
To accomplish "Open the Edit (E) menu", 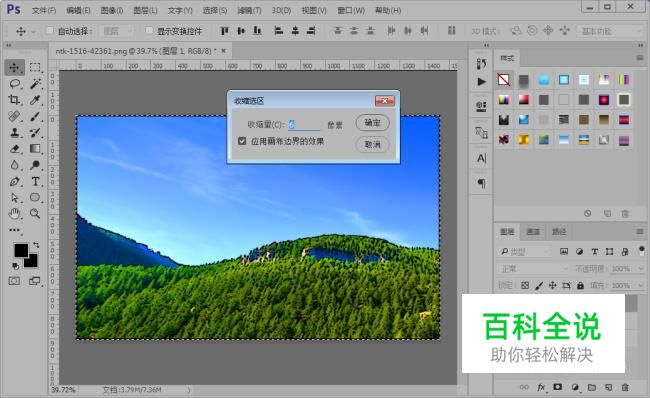I will pos(78,10).
